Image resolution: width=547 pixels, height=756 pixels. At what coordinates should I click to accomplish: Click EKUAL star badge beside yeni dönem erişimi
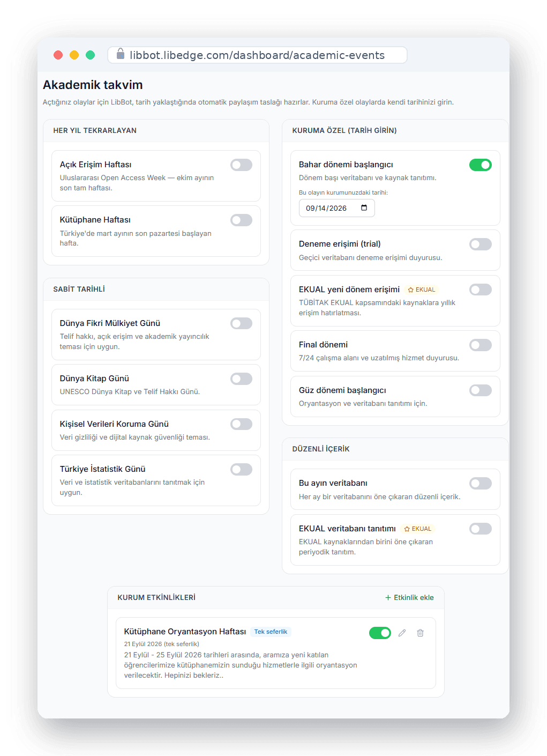(422, 290)
